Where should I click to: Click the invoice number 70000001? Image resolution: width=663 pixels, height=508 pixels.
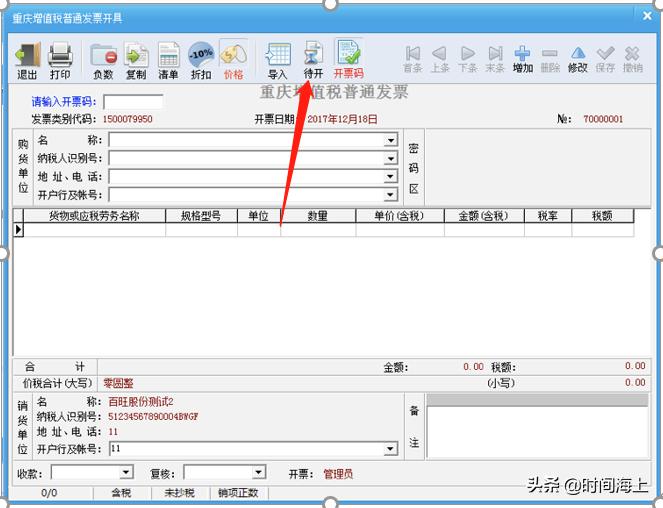[603, 119]
